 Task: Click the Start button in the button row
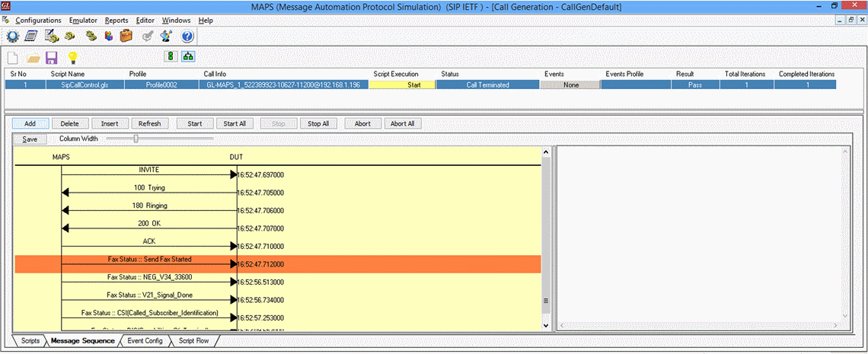[195, 123]
